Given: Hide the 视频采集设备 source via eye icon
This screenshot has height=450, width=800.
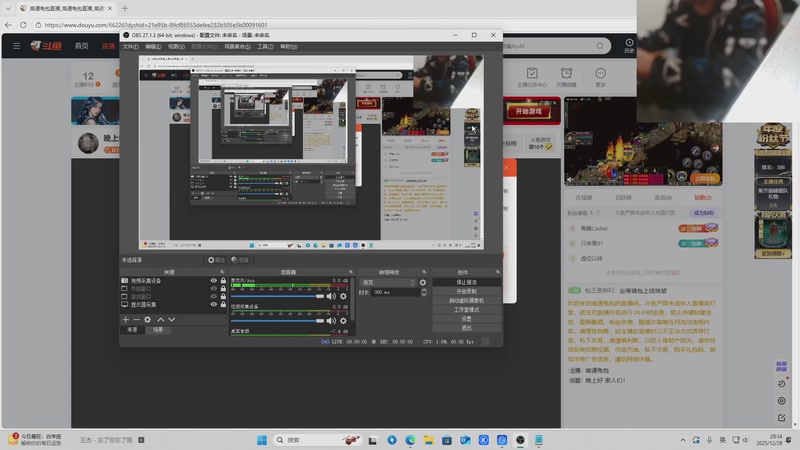Looking at the screenshot, I should [x=214, y=281].
